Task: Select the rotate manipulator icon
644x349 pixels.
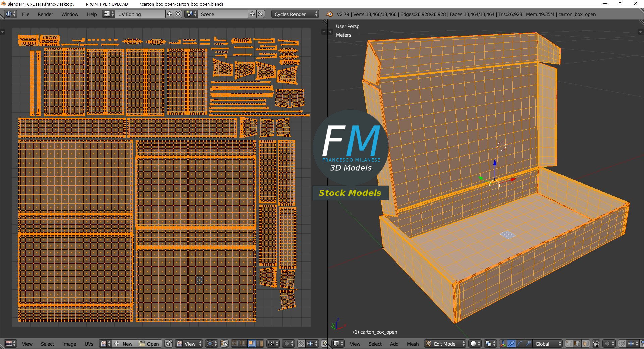Action: point(520,344)
